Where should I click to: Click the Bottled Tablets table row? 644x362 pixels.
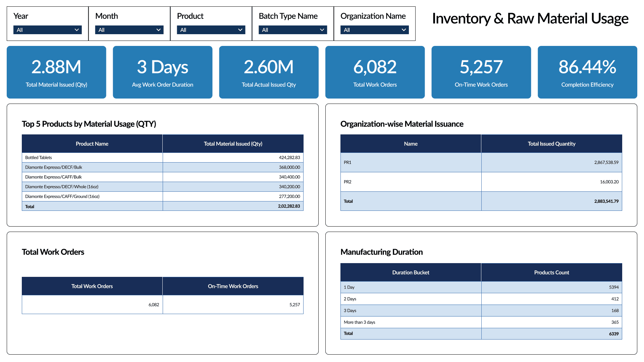[92, 157]
